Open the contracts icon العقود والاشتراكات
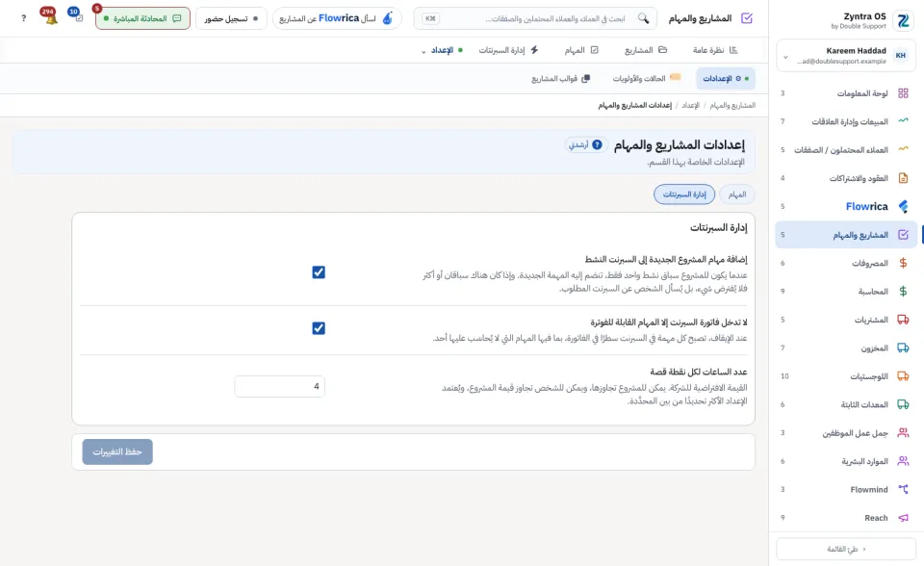The width and height of the screenshot is (924, 566). point(903,177)
